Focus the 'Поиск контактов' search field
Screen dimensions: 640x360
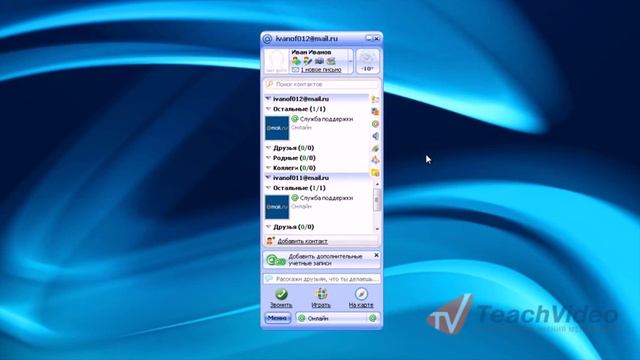(321, 84)
